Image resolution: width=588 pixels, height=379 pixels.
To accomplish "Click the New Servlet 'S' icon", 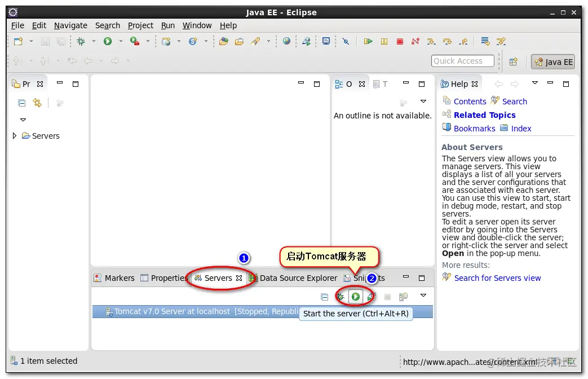I will coord(193,41).
